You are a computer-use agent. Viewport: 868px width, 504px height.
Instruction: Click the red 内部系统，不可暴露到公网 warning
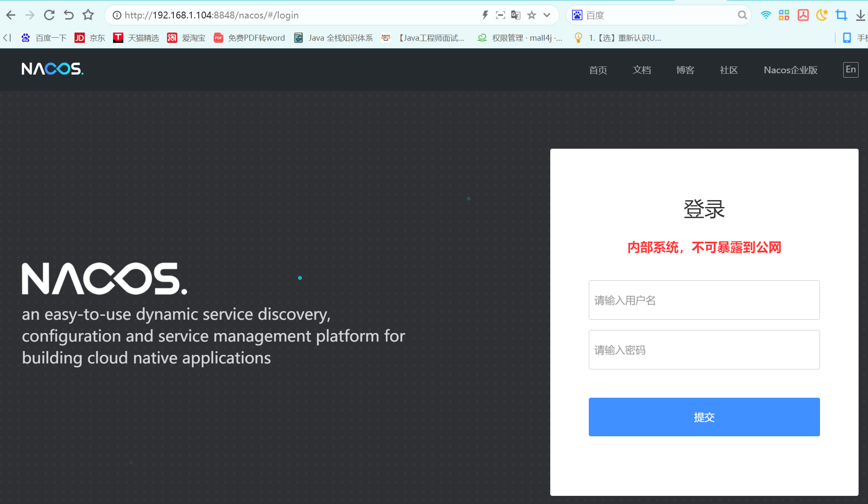[704, 247]
